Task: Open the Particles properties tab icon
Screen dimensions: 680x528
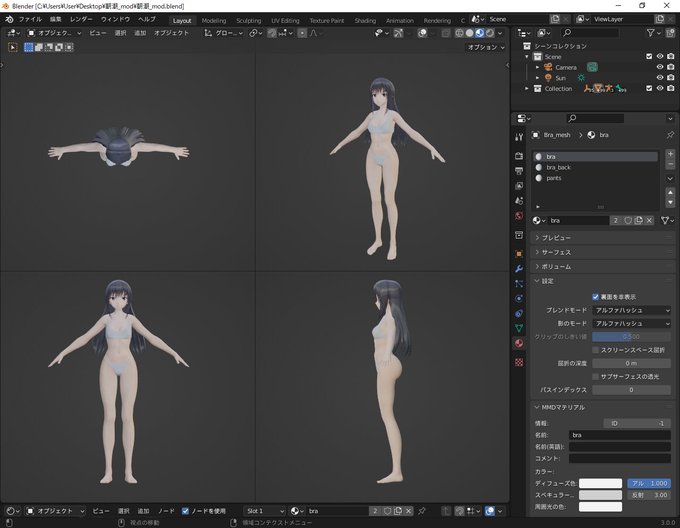Action: click(519, 284)
